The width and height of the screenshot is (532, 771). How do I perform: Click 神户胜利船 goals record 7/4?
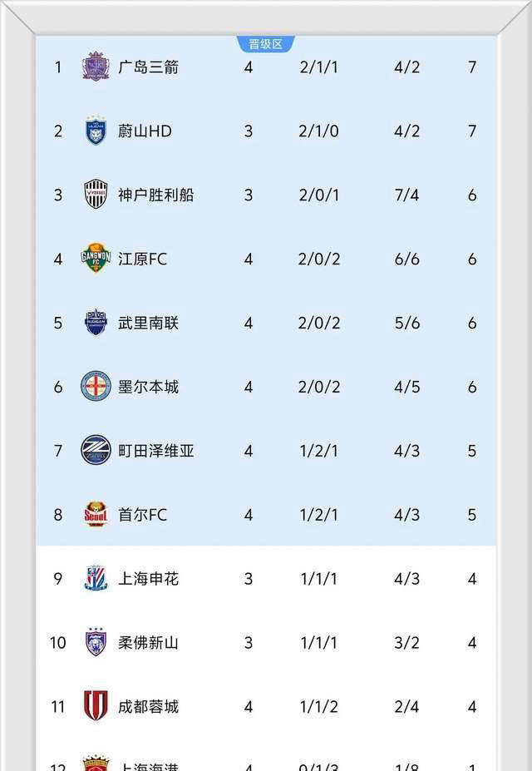(x=406, y=195)
